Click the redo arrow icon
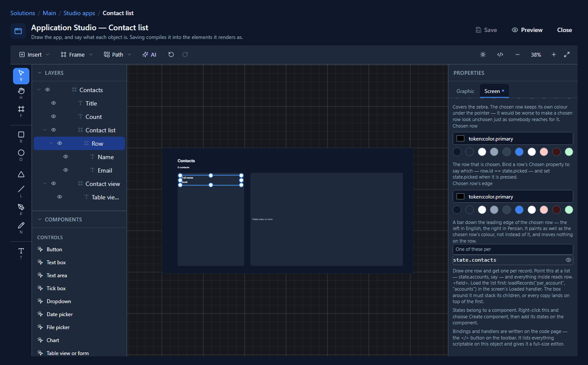This screenshot has height=365, width=588. [x=185, y=54]
